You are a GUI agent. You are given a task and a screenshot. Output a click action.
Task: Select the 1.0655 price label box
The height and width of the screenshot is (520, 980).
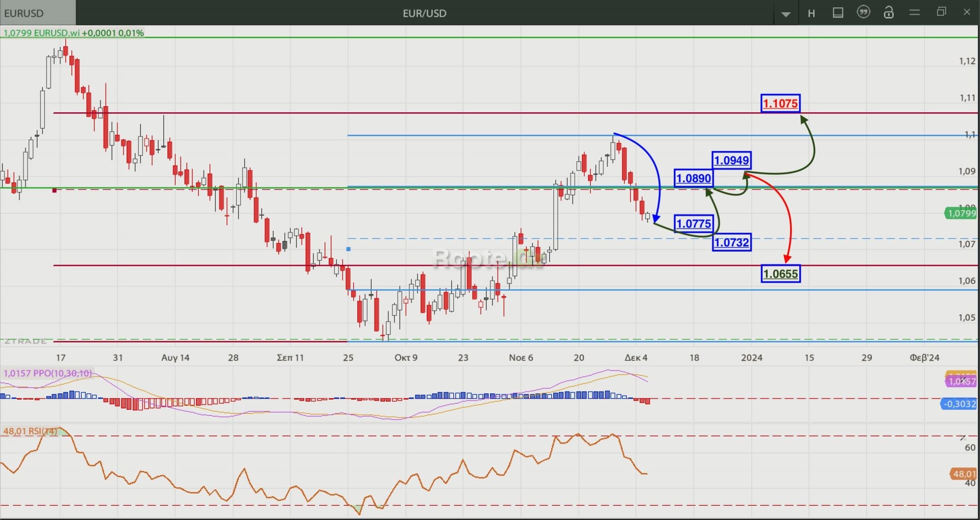click(780, 274)
